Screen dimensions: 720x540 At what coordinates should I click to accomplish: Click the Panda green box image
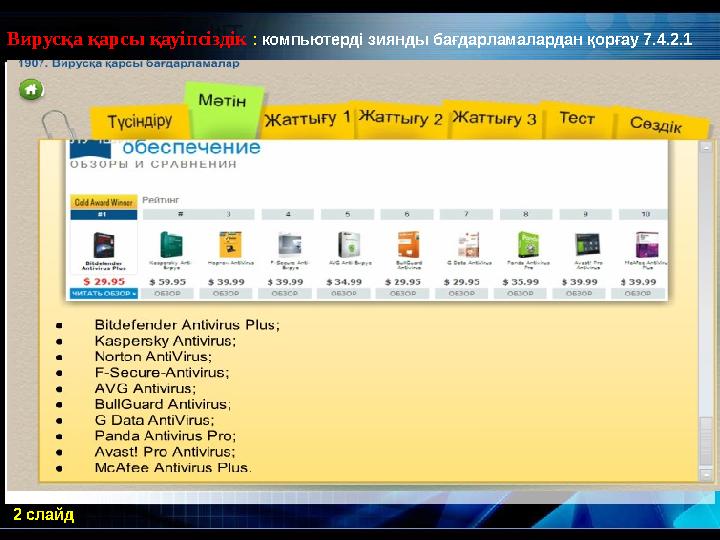[x=528, y=244]
